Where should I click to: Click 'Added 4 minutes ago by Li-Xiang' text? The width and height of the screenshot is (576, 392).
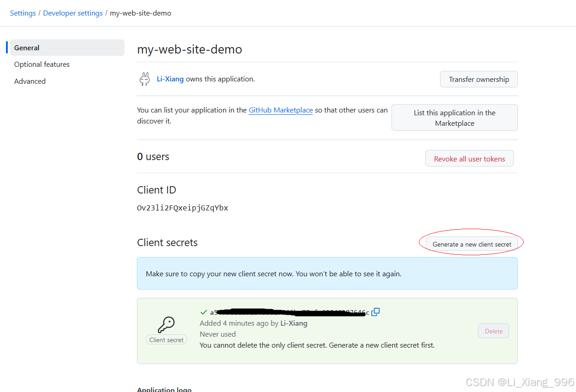point(254,323)
